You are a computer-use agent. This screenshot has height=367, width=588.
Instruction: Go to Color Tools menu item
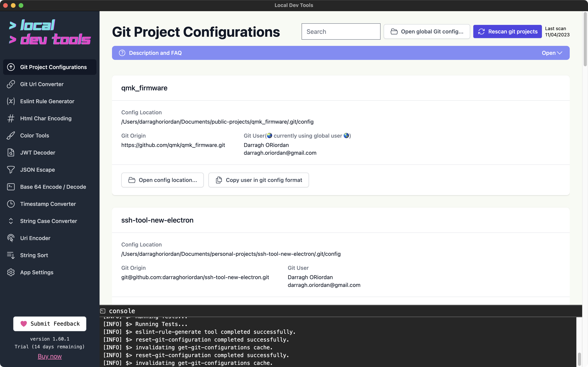coord(50,135)
